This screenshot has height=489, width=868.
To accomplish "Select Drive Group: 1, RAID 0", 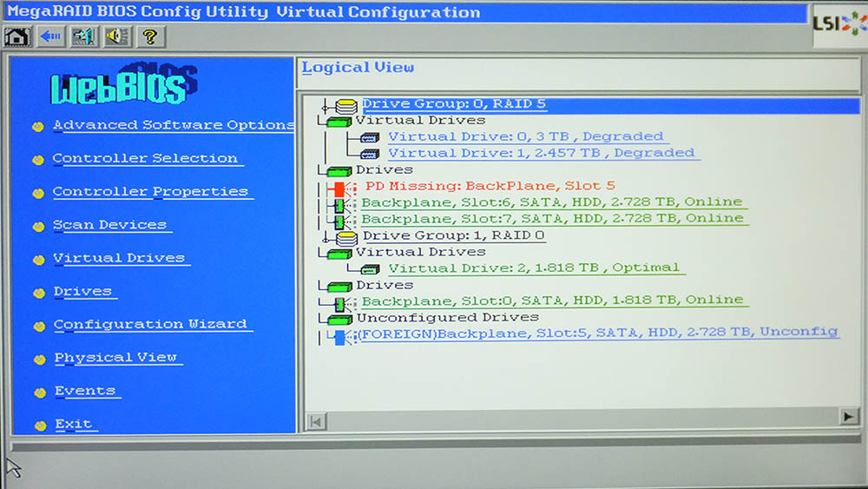I will (453, 235).
